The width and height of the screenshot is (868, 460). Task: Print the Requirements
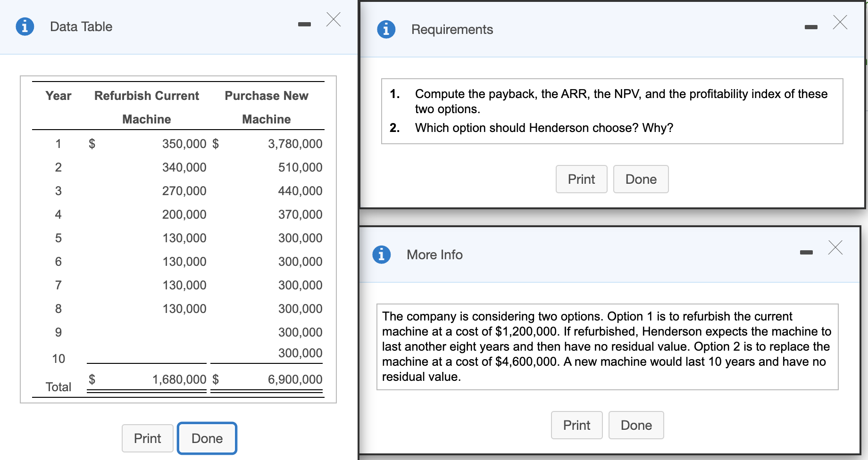coord(581,179)
